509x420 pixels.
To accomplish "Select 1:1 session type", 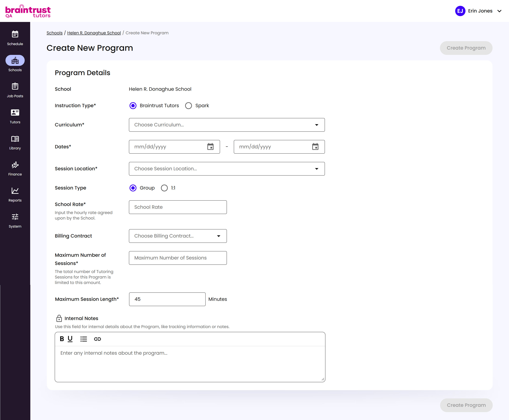I will (164, 188).
